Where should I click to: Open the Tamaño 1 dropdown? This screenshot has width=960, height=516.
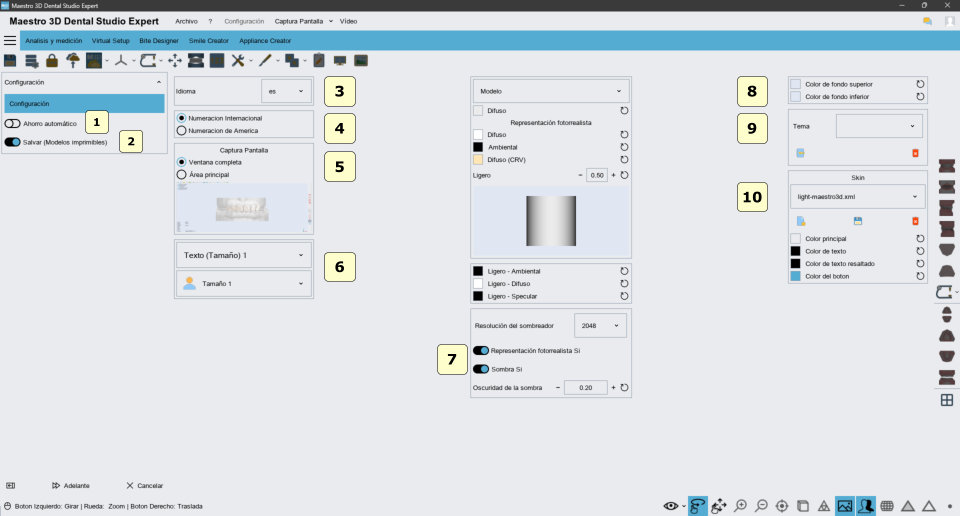pyautogui.click(x=244, y=283)
